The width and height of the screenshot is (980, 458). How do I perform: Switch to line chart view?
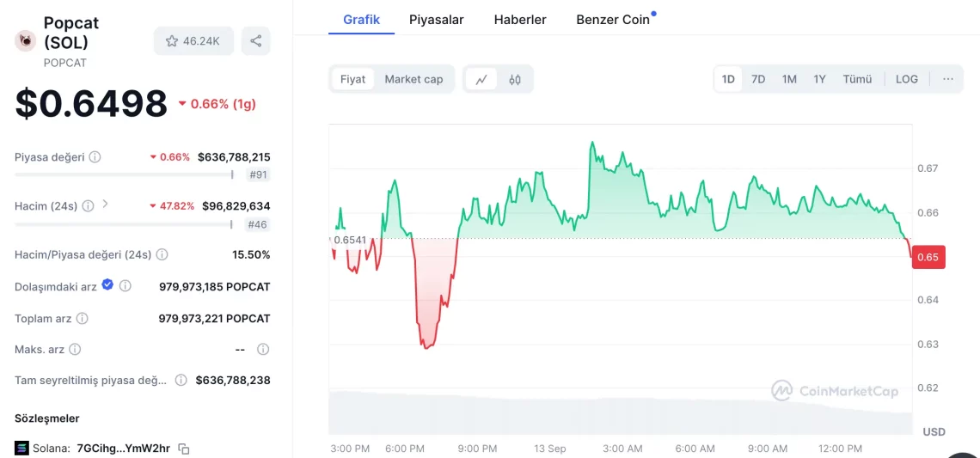(x=481, y=79)
